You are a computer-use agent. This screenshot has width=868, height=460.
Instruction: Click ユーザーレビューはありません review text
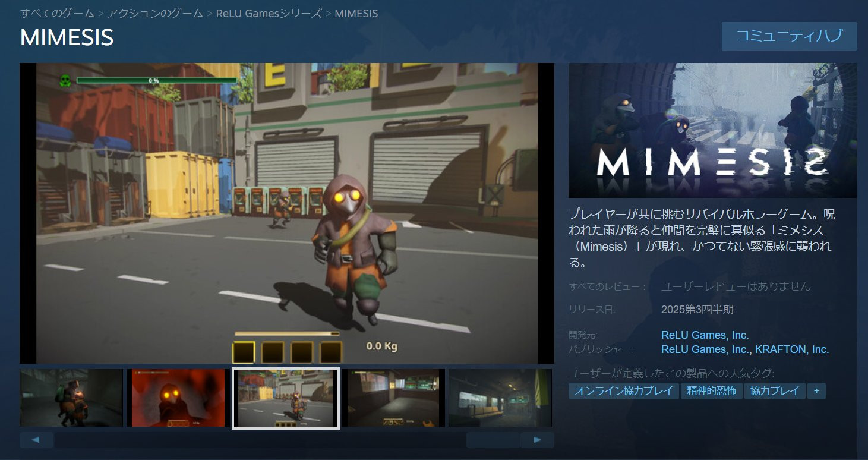pyautogui.click(x=736, y=286)
